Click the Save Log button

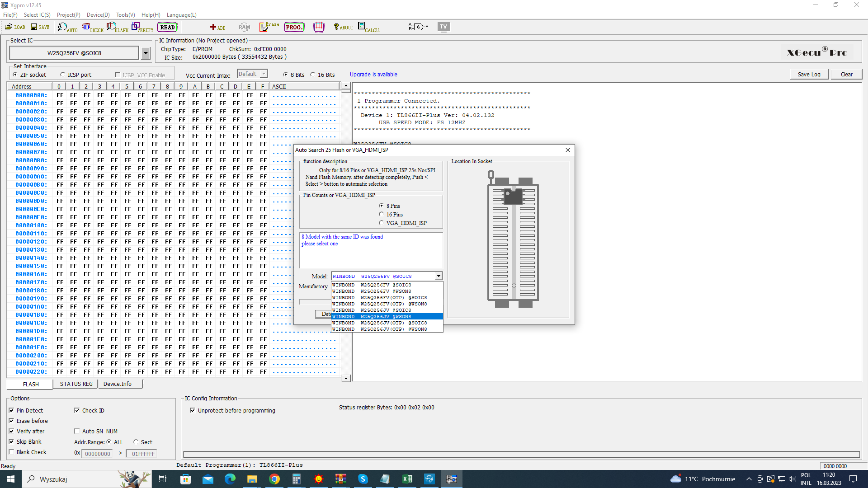809,75
